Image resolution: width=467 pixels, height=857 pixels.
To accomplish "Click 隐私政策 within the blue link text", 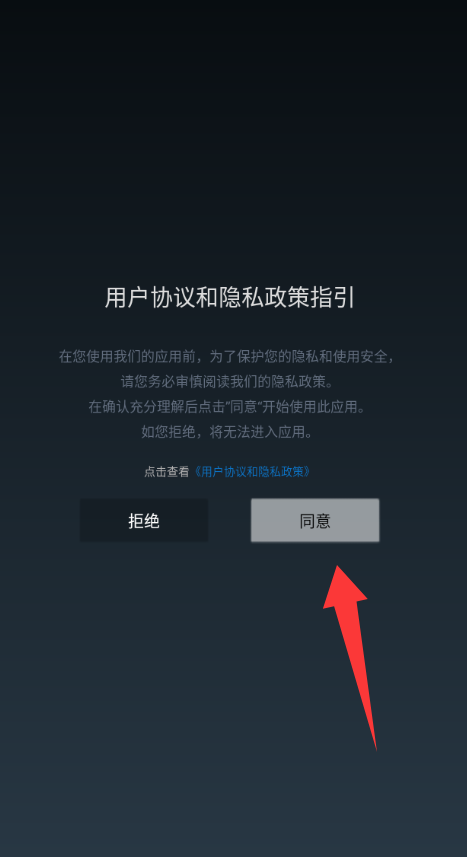I will (x=281, y=472).
